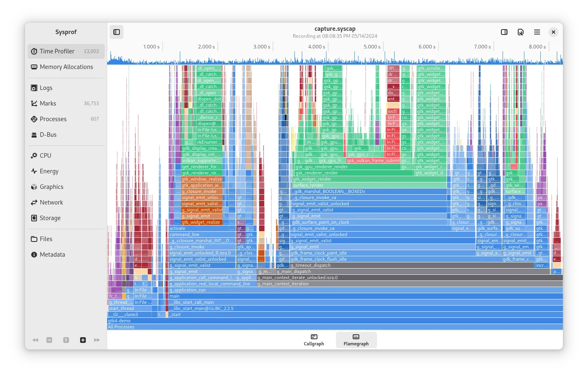Reset zoom to 1x
588x377 pixels.
click(66, 340)
